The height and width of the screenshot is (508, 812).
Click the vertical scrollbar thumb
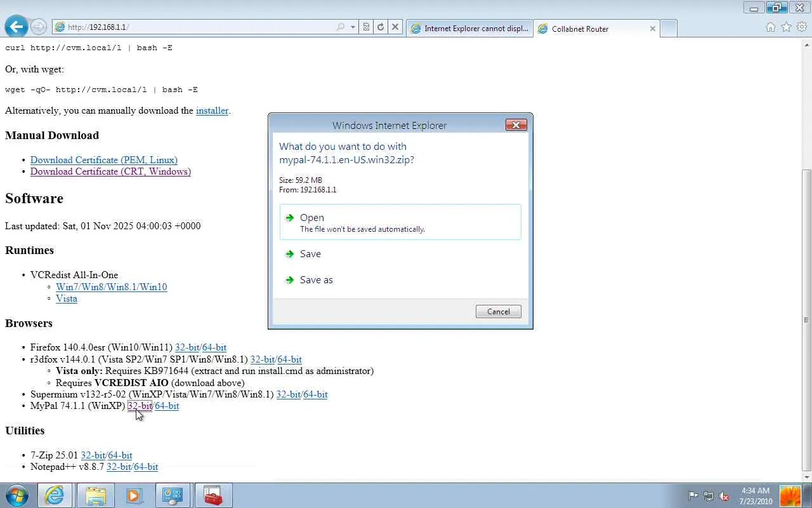coord(807,320)
